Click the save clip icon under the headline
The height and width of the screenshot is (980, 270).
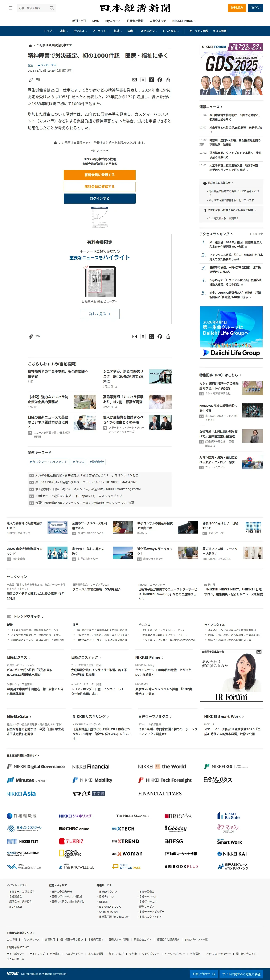click(x=31, y=80)
